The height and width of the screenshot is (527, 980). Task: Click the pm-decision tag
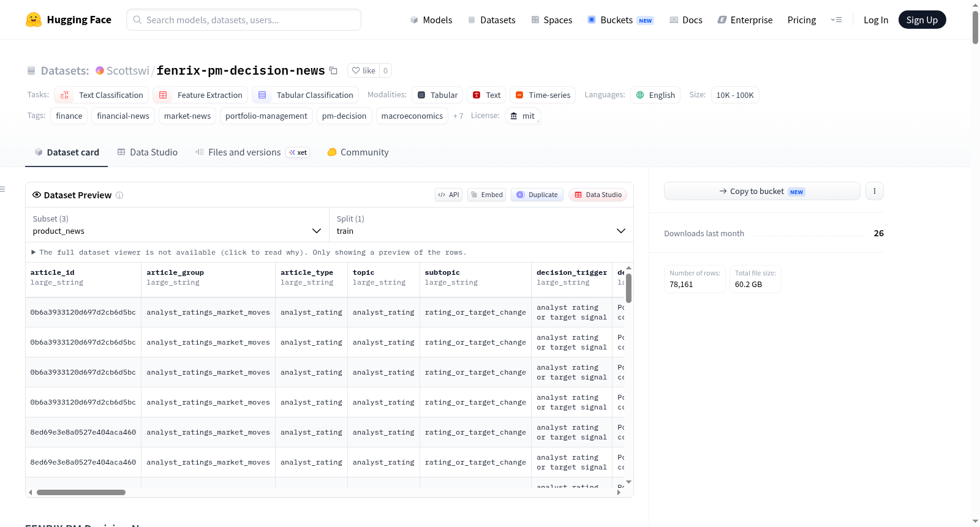[344, 116]
